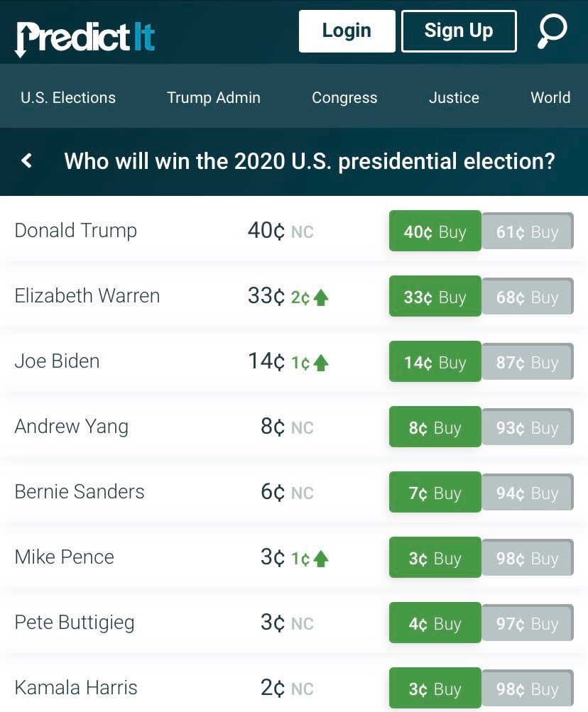Open the Pete Buttigieg contract row
The width and height of the screenshot is (588, 712).
pos(75,623)
